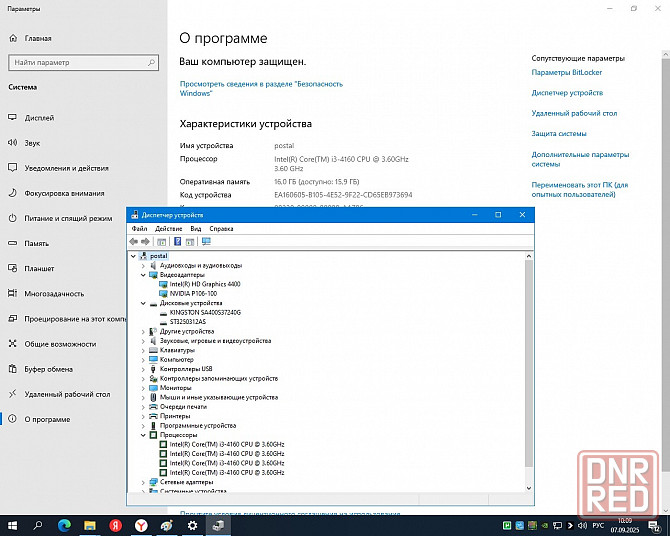Screen dimensions: 670x536
Task: Collapse the postal root node
Action: 133,256
